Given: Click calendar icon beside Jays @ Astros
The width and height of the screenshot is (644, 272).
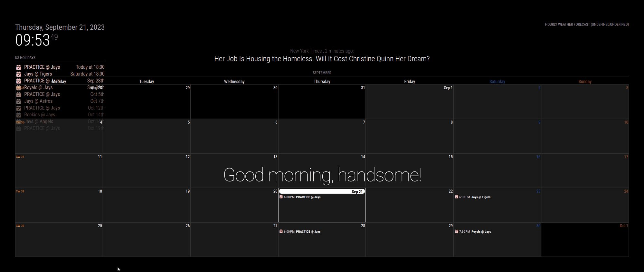Looking at the screenshot, I should tap(19, 101).
